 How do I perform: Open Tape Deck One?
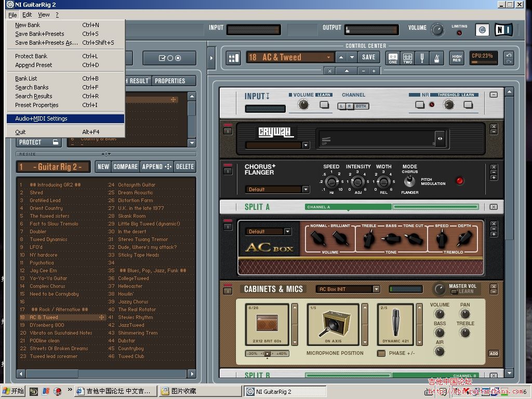pos(393,58)
